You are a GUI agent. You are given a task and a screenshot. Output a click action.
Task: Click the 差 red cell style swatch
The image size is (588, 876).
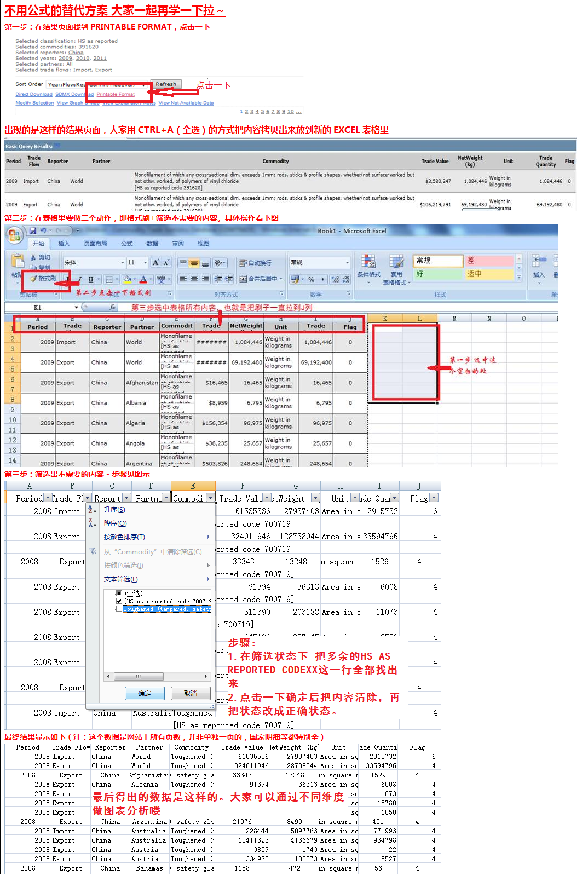[x=489, y=261]
